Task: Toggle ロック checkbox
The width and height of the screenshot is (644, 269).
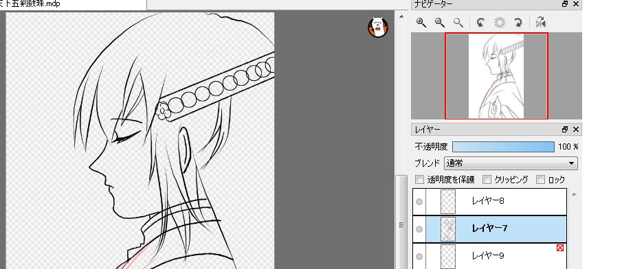Action: pyautogui.click(x=540, y=180)
